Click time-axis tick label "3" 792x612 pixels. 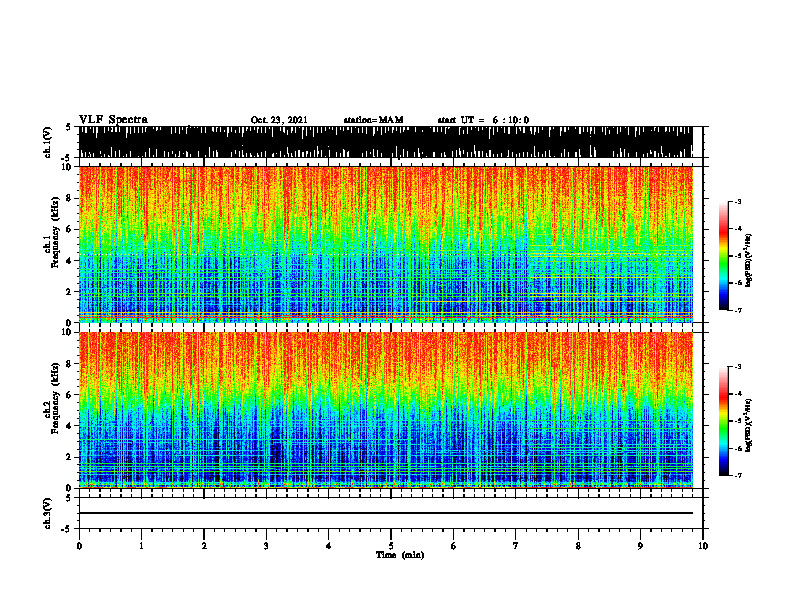[266, 546]
